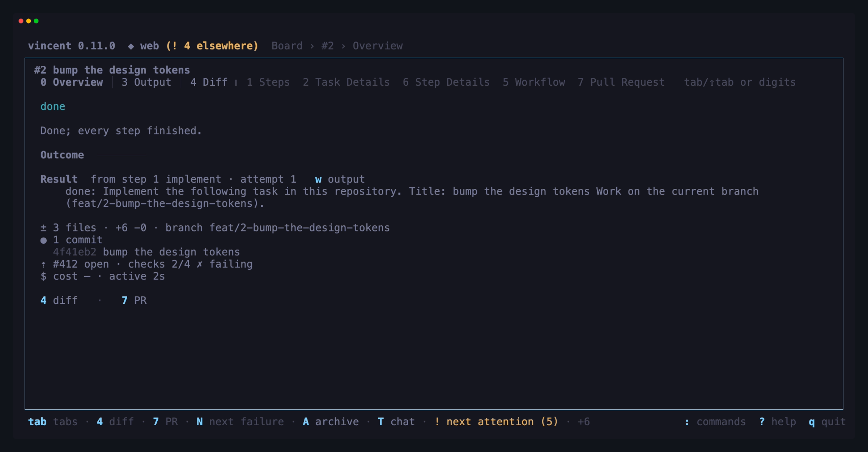Click the 'cost — · active 2s' line
This screenshot has height=452, width=868.
(103, 277)
